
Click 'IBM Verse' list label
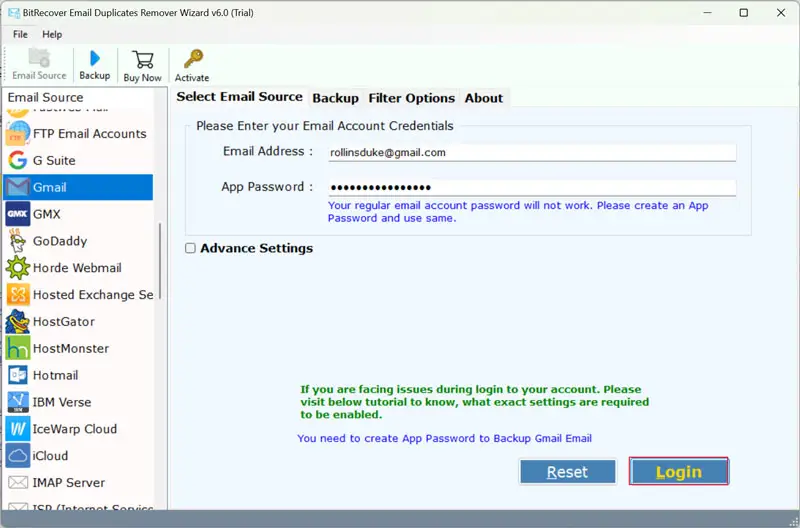pos(62,402)
